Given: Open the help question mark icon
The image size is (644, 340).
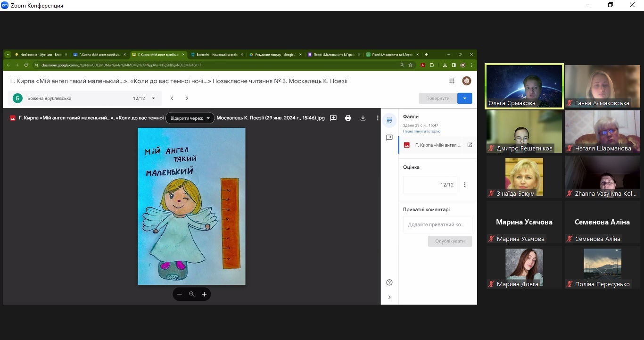Looking at the screenshot, I should coord(389,282).
